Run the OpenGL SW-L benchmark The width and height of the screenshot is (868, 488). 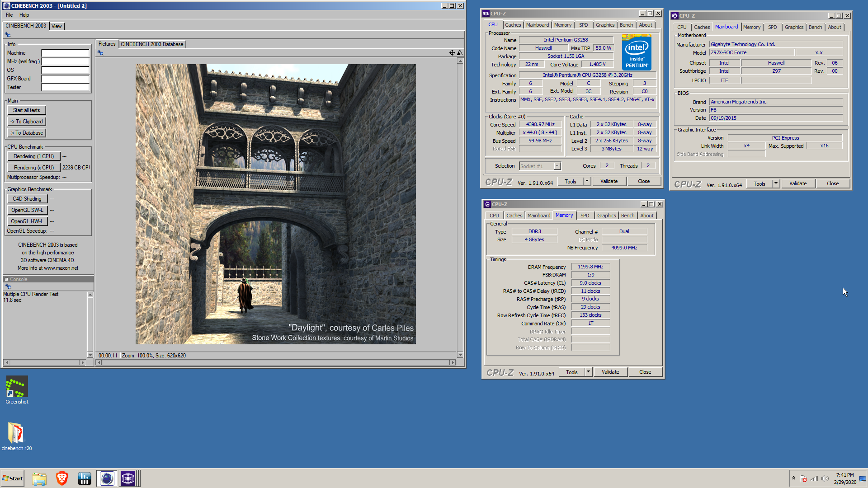pos(27,210)
